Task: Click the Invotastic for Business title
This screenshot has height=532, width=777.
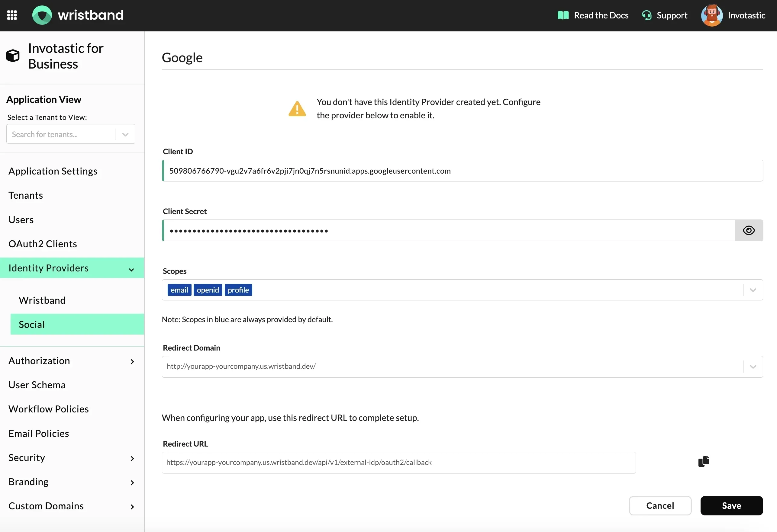Action: coord(66,56)
